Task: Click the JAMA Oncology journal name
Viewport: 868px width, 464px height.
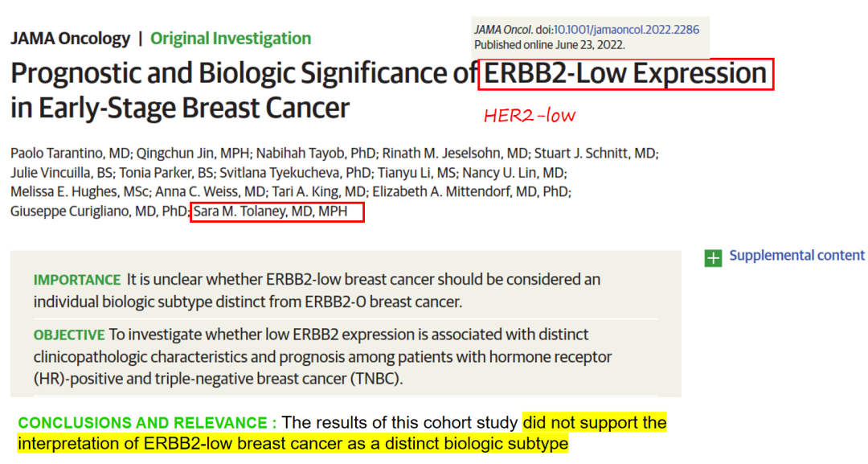Action: [x=70, y=39]
